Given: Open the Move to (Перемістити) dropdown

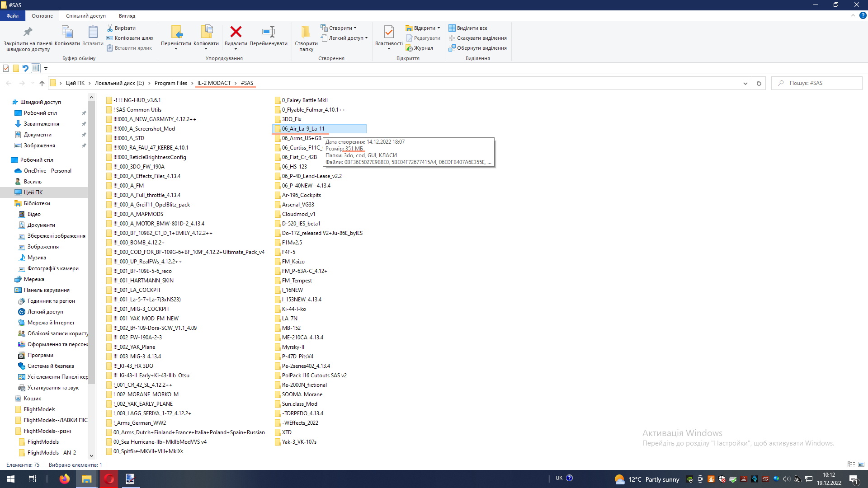Looking at the screenshot, I should click(176, 49).
